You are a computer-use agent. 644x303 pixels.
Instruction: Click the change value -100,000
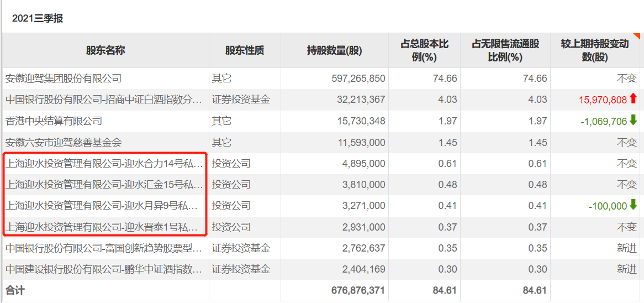click(x=608, y=206)
